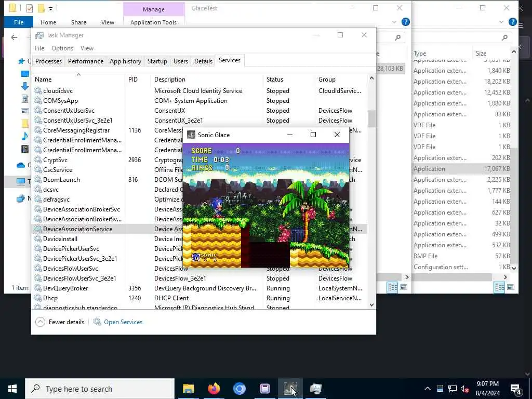Select the 17,067 KB Application file row

(462, 169)
